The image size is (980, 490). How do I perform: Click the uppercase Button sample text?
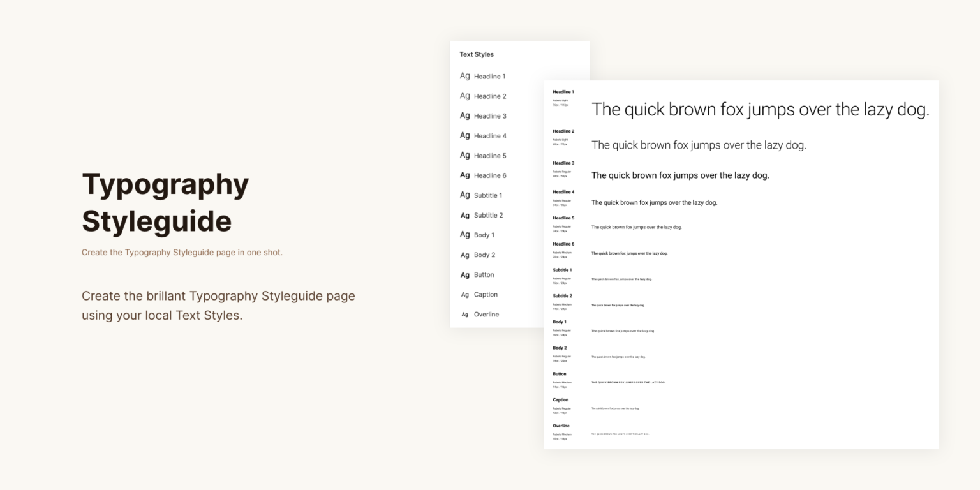629,382
